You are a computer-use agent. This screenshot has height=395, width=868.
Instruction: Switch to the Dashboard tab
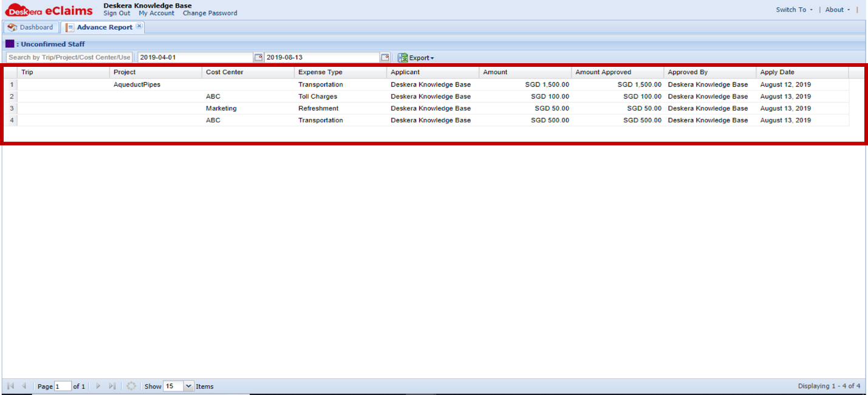tap(32, 27)
